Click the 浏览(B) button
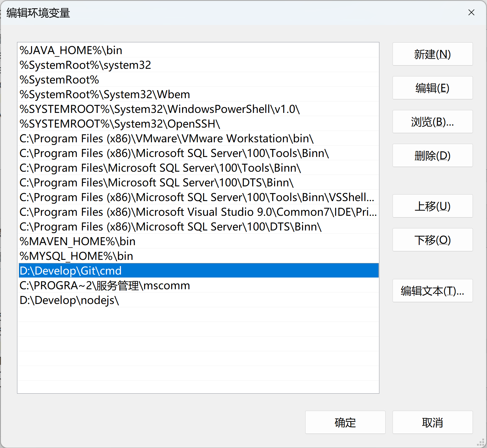Viewport: 487px width, 448px height. point(432,122)
